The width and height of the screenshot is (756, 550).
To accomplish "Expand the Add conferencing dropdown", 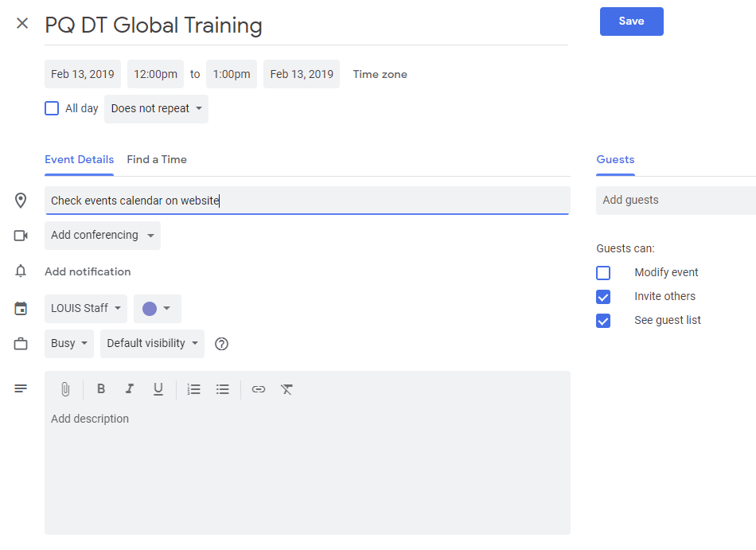I will tap(102, 236).
